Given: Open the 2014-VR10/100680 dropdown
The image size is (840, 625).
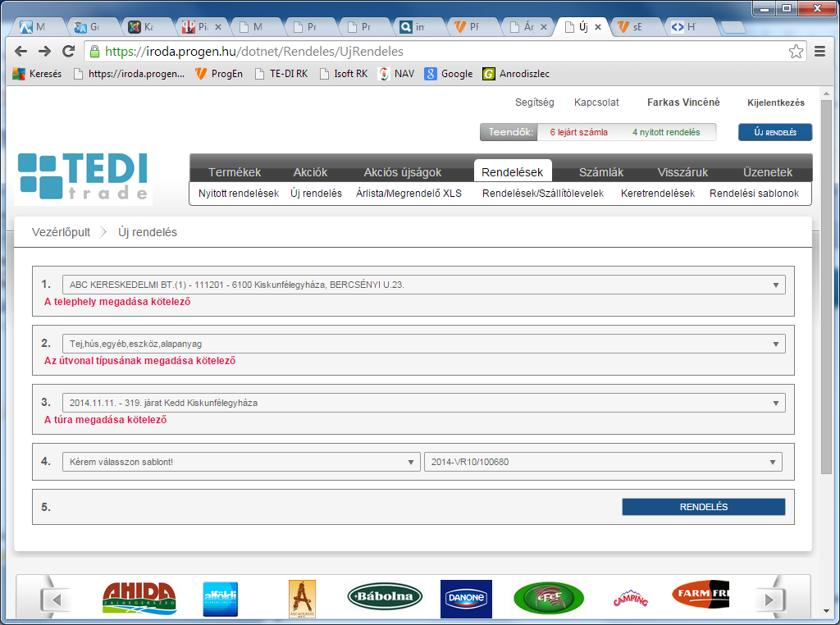Looking at the screenshot, I should tap(603, 463).
